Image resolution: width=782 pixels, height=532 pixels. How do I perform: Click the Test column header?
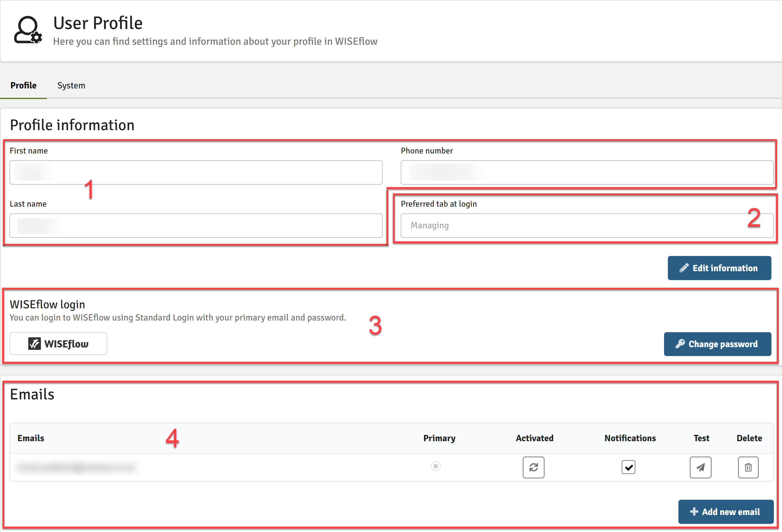pyautogui.click(x=701, y=438)
